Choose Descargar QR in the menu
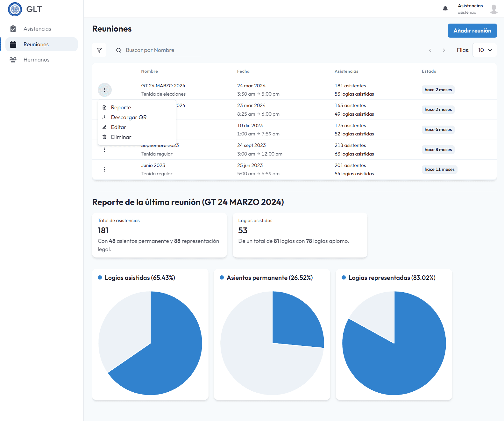 [129, 118]
